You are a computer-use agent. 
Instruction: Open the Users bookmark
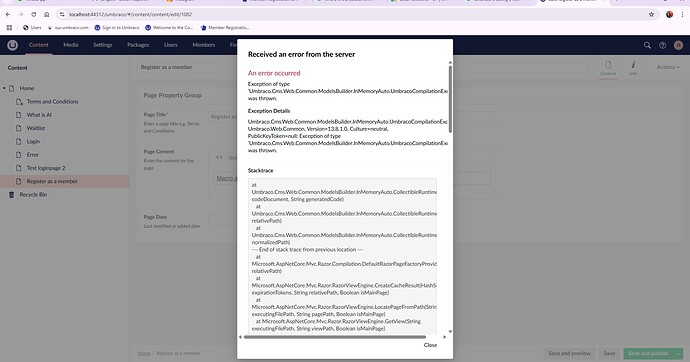pyautogui.click(x=32, y=28)
